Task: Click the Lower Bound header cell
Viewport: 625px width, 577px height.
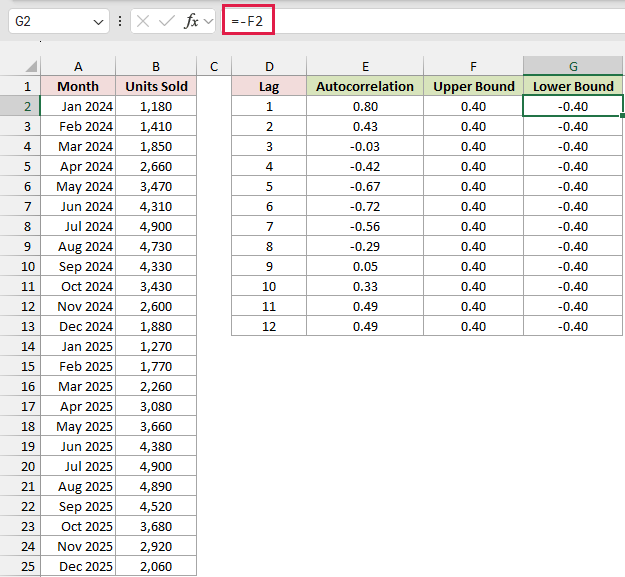Action: click(573, 86)
